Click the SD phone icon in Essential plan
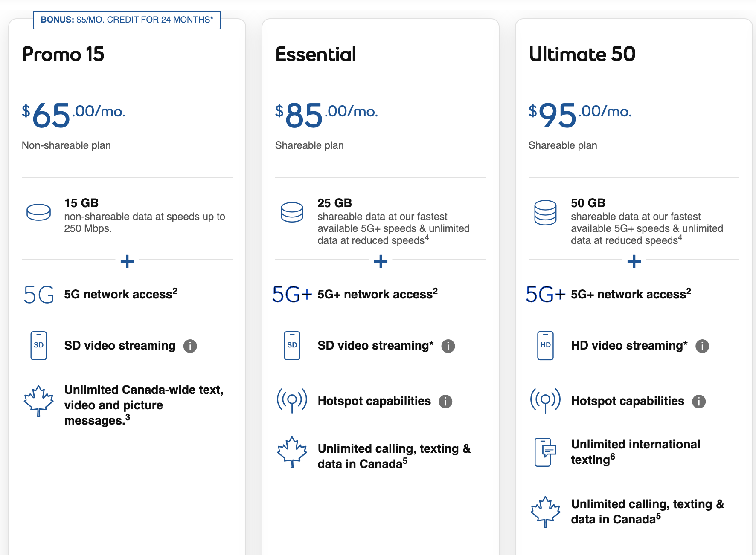This screenshot has width=756, height=555. [x=292, y=346]
